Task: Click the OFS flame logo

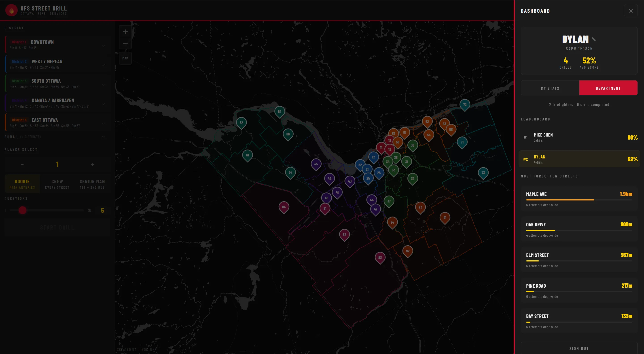Action: 11,10
